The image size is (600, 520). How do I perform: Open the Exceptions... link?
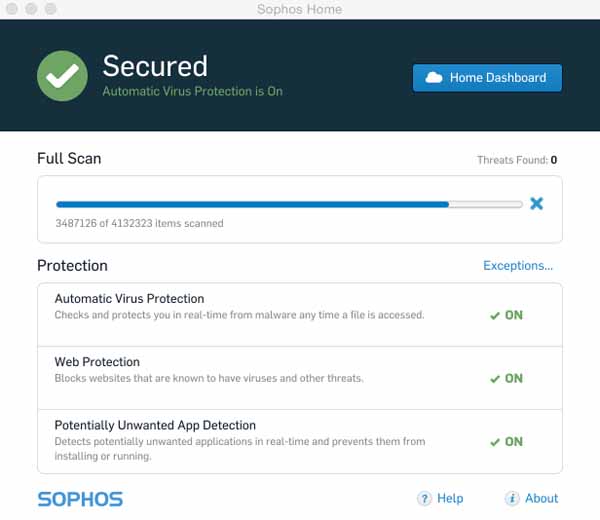click(x=518, y=265)
